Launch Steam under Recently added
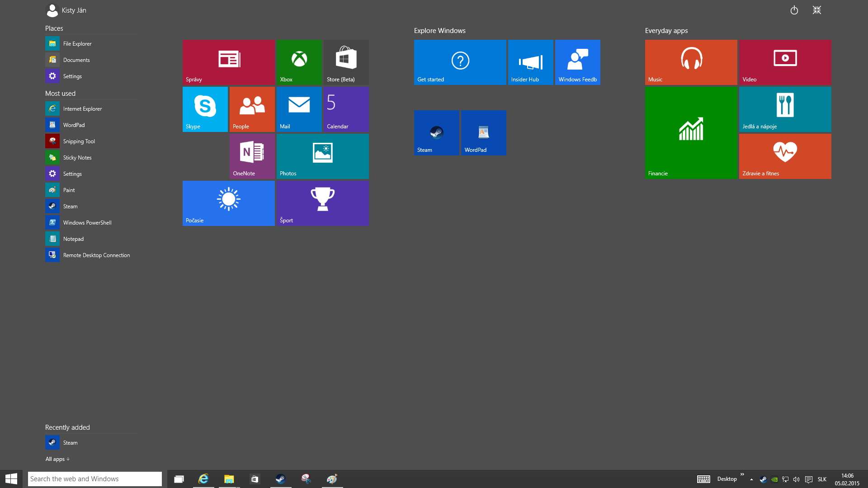The image size is (868, 488). [91, 443]
